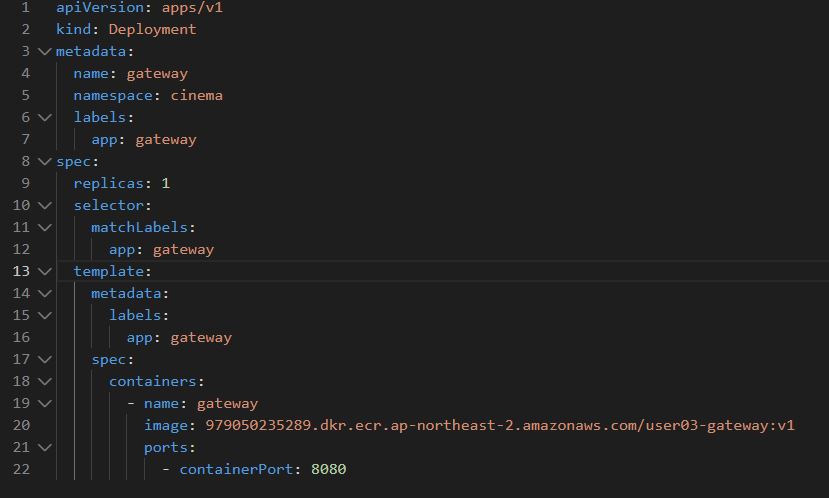Click the template key on line 13
Image resolution: width=829 pixels, height=498 pixels.
(108, 271)
